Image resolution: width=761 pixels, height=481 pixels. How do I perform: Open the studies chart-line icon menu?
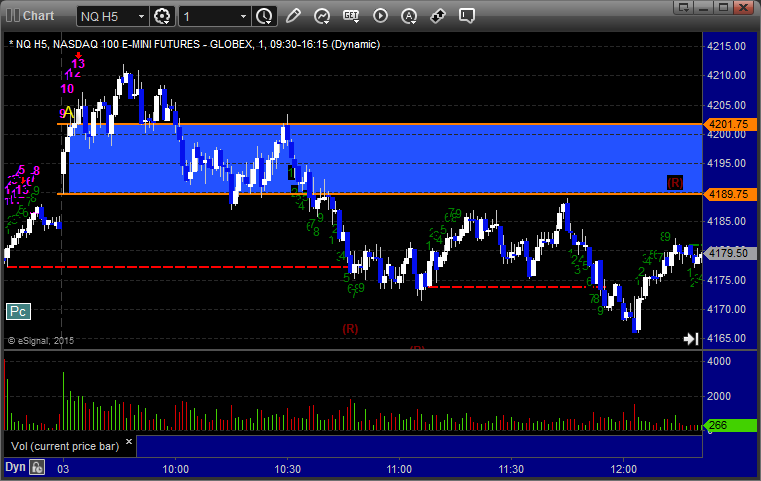[322, 16]
